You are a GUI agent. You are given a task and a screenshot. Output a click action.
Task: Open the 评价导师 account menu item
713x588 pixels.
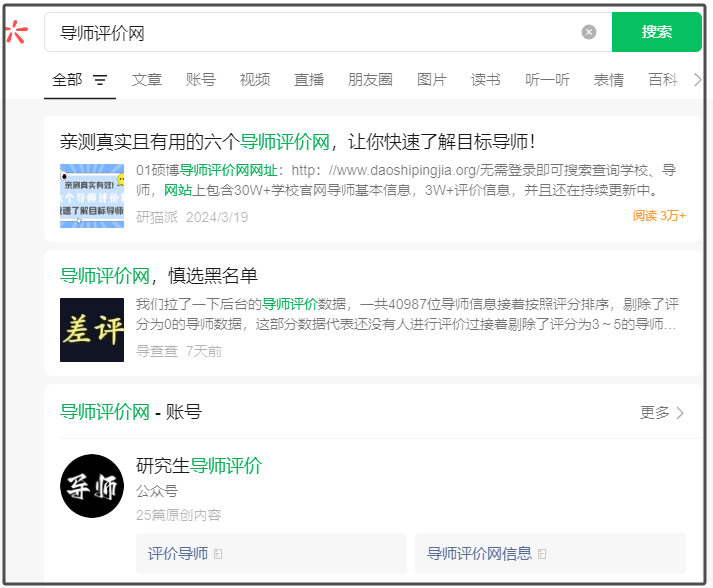pyautogui.click(x=271, y=553)
